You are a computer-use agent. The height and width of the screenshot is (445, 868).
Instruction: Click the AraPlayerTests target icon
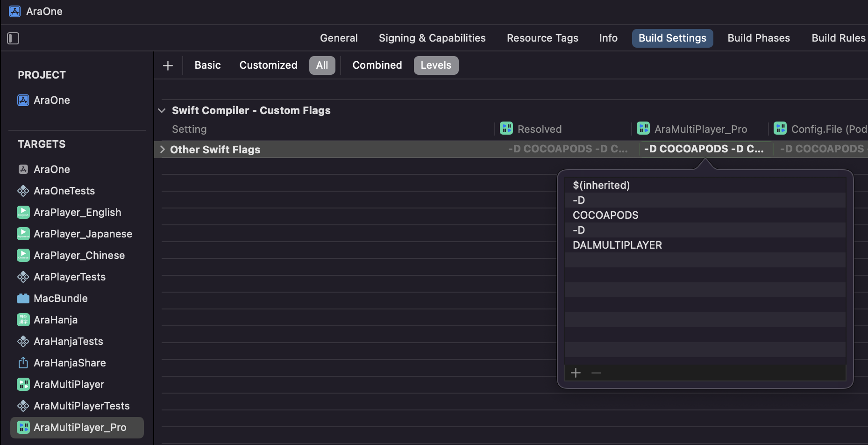coord(23,277)
